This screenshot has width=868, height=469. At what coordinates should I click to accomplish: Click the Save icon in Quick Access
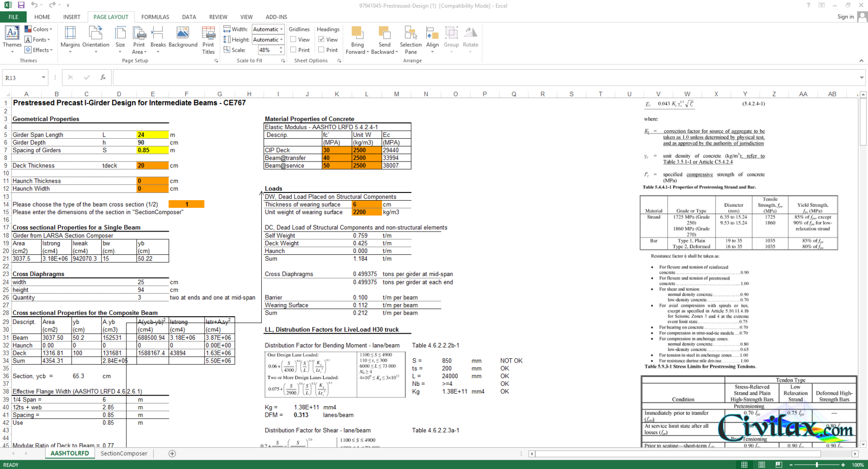click(21, 5)
